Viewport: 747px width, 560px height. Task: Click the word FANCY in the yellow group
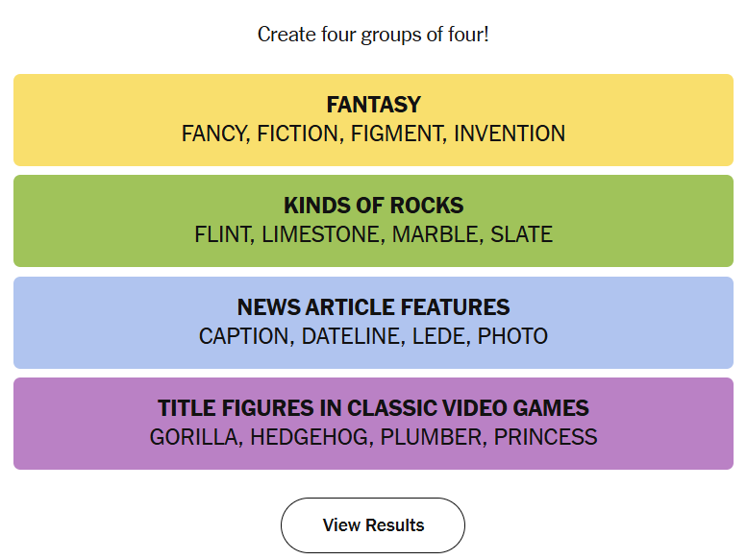click(x=212, y=134)
